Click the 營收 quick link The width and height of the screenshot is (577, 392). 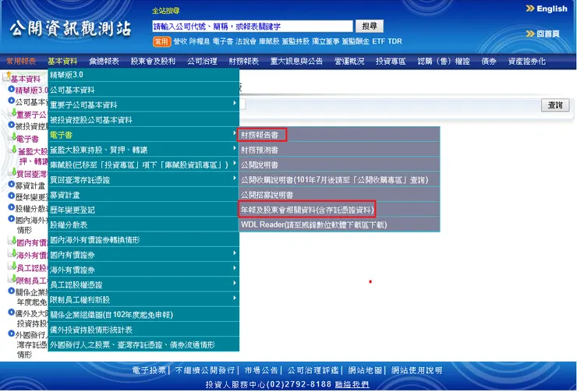(180, 41)
